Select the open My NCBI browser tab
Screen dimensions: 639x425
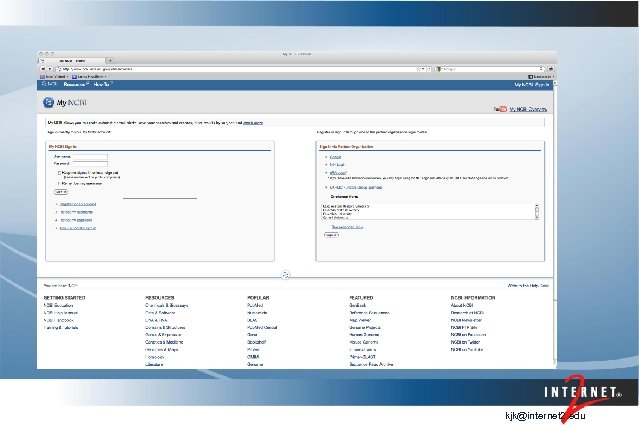pos(73,61)
